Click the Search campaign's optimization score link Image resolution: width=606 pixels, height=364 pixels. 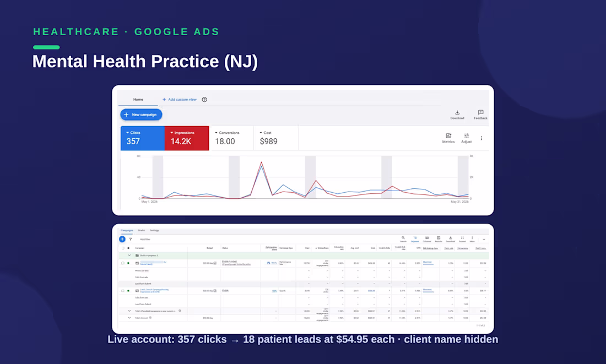tap(274, 291)
